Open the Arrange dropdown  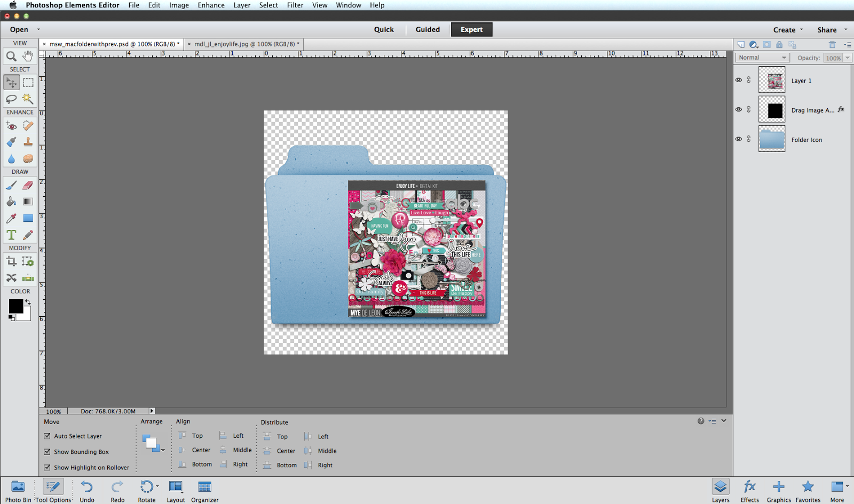154,444
